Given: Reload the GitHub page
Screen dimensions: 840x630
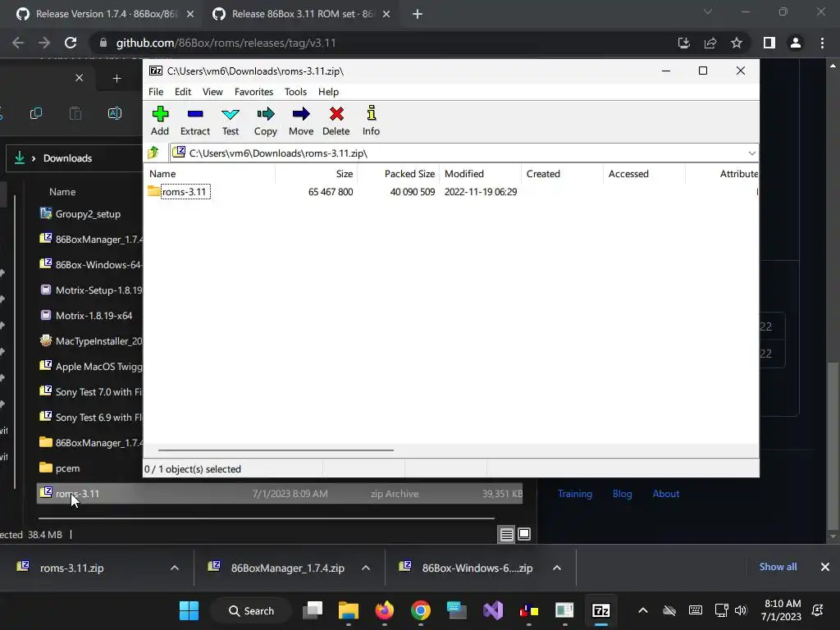Looking at the screenshot, I should point(71,43).
